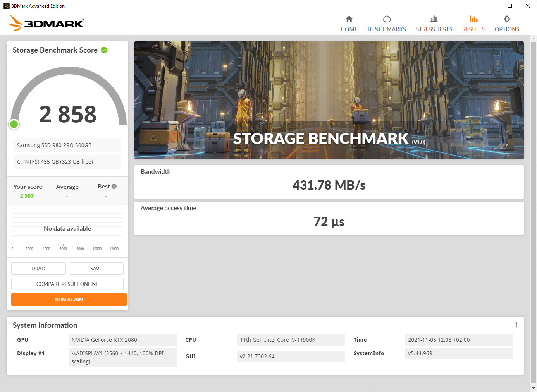Image resolution: width=537 pixels, height=392 pixels.
Task: Save the current benchmark result
Action: coord(96,268)
